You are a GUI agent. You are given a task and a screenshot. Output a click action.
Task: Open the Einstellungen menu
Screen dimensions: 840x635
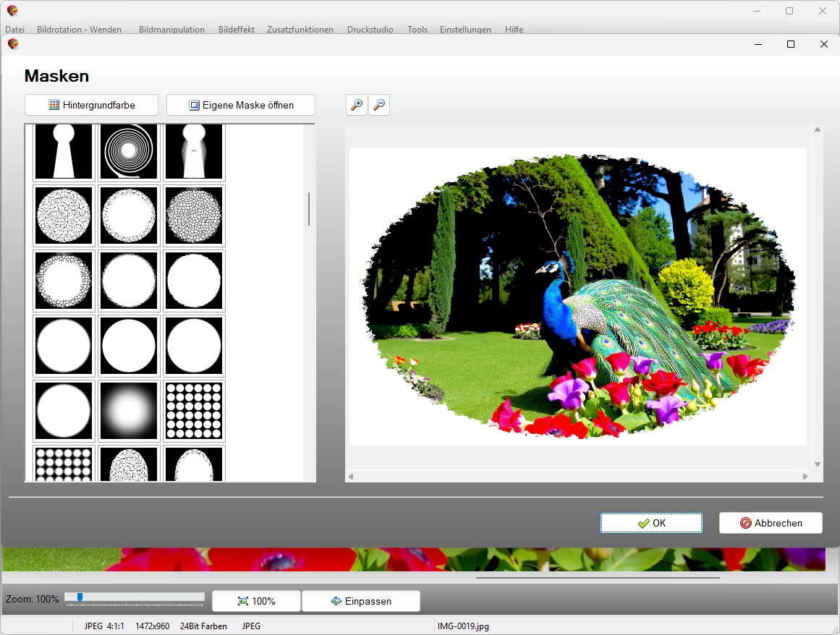tap(465, 30)
